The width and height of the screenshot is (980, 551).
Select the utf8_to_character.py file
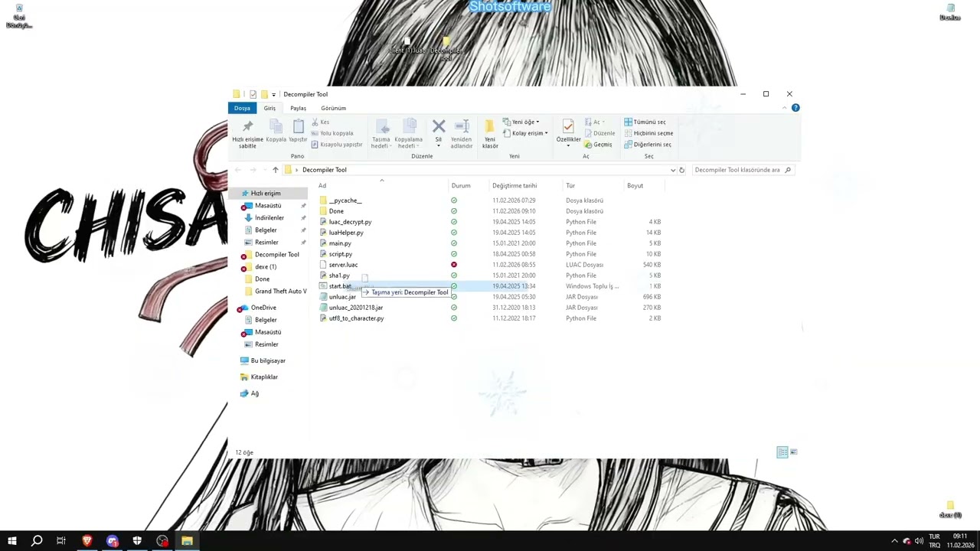[356, 318]
